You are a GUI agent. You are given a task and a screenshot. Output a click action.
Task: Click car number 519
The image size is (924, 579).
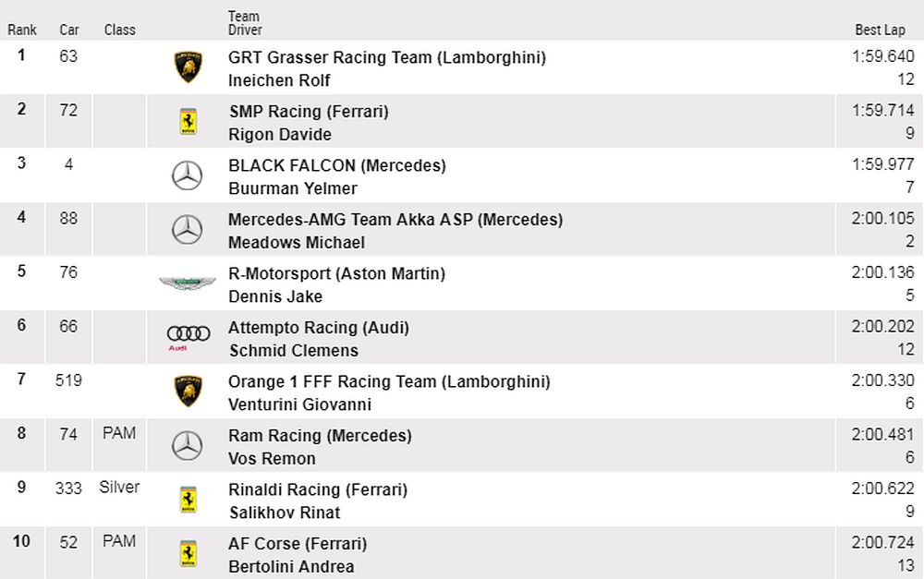pyautogui.click(x=68, y=380)
